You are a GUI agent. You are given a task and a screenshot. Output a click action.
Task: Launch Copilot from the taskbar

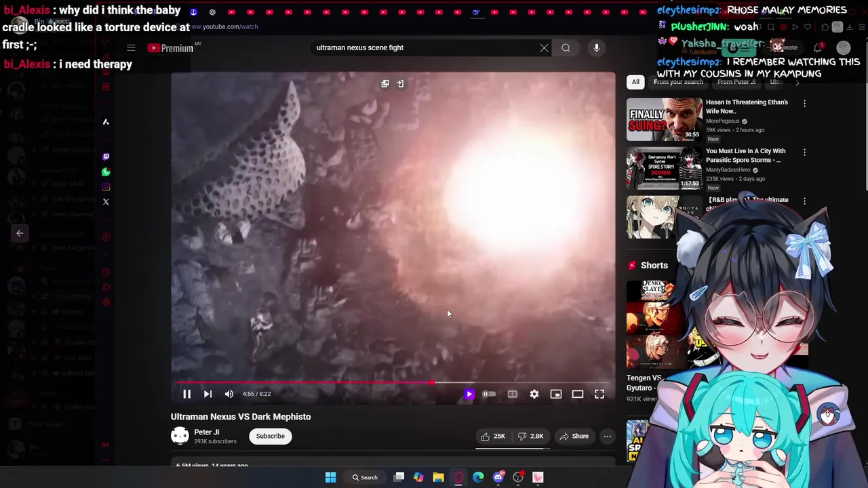(x=418, y=477)
